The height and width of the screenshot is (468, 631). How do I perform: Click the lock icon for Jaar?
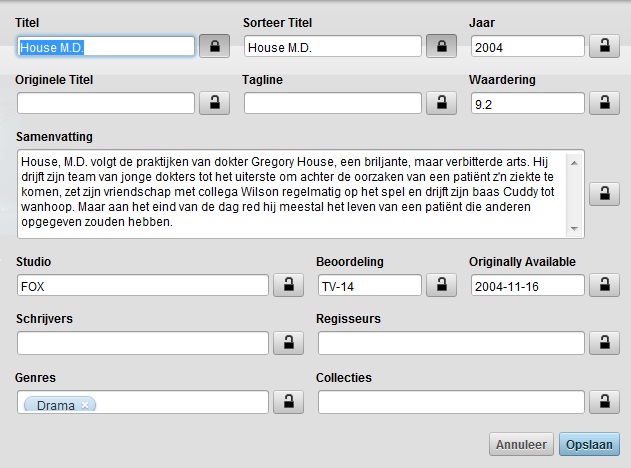pos(604,46)
